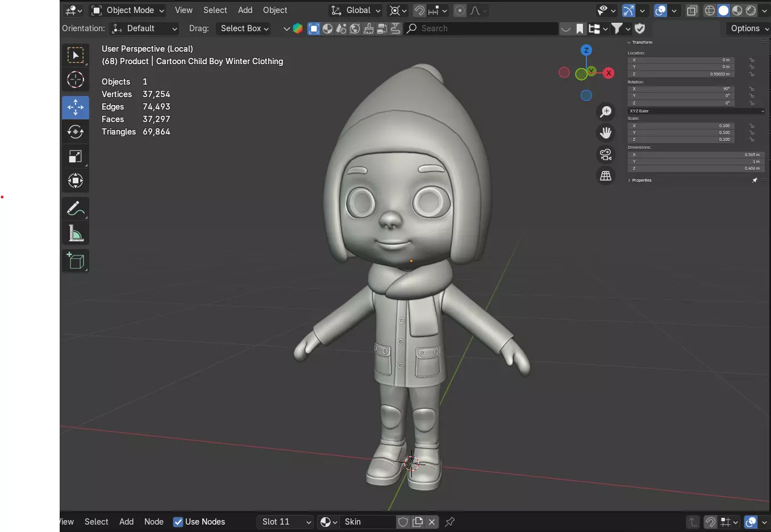The height and width of the screenshot is (532, 771).
Task: Toggle snapping magnet in 3D viewport header
Action: 419,10
